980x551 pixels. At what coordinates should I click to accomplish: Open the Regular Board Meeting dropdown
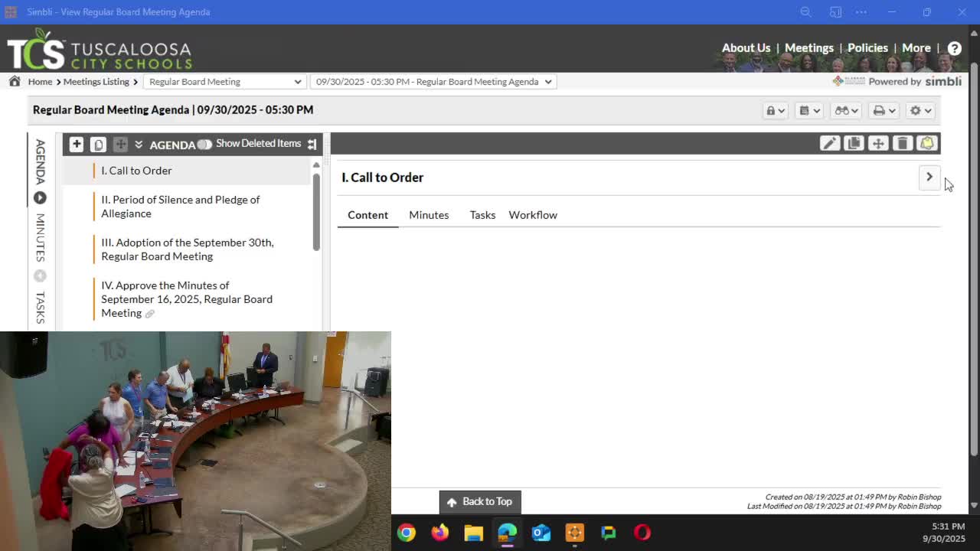(x=224, y=82)
